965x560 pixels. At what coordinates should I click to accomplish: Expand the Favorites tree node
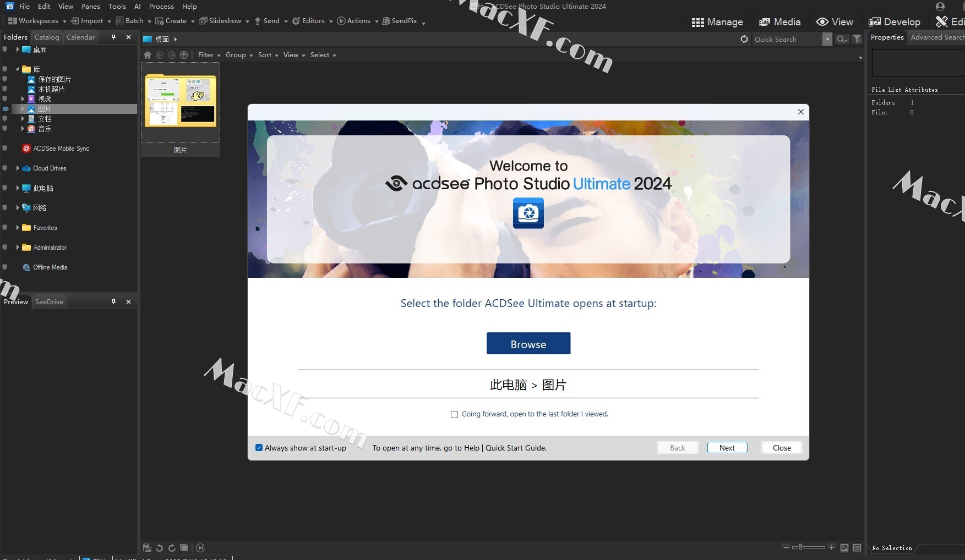tap(18, 228)
